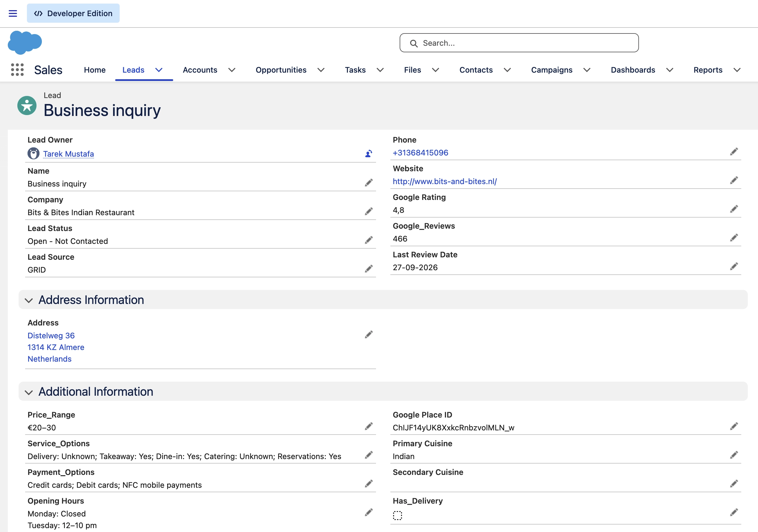758x532 pixels.
Task: Edit the Google_Reviews pencil
Action: click(734, 238)
